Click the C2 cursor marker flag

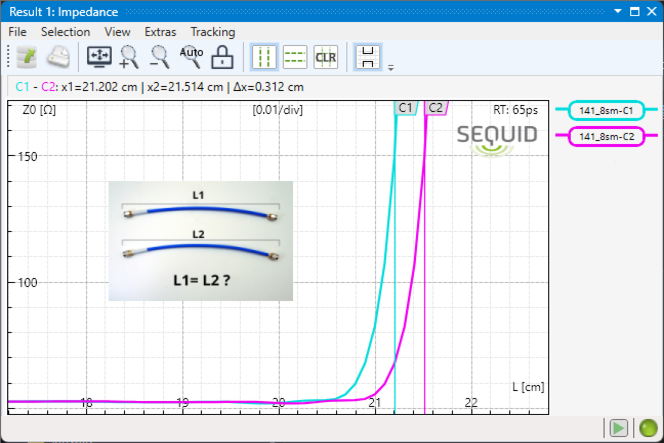436,107
